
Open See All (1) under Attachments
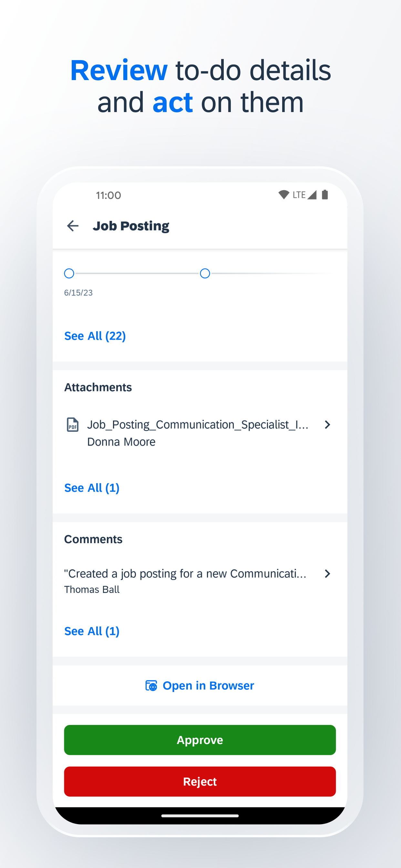pyautogui.click(x=92, y=488)
